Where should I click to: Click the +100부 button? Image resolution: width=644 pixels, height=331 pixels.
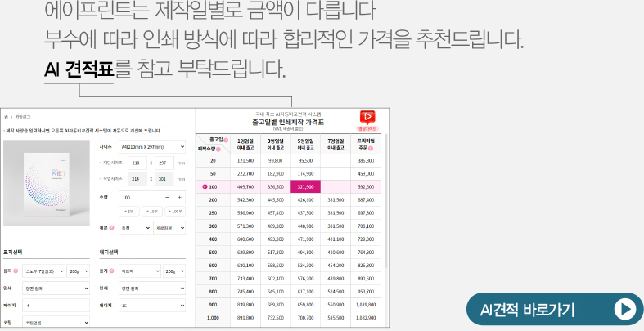point(175,211)
